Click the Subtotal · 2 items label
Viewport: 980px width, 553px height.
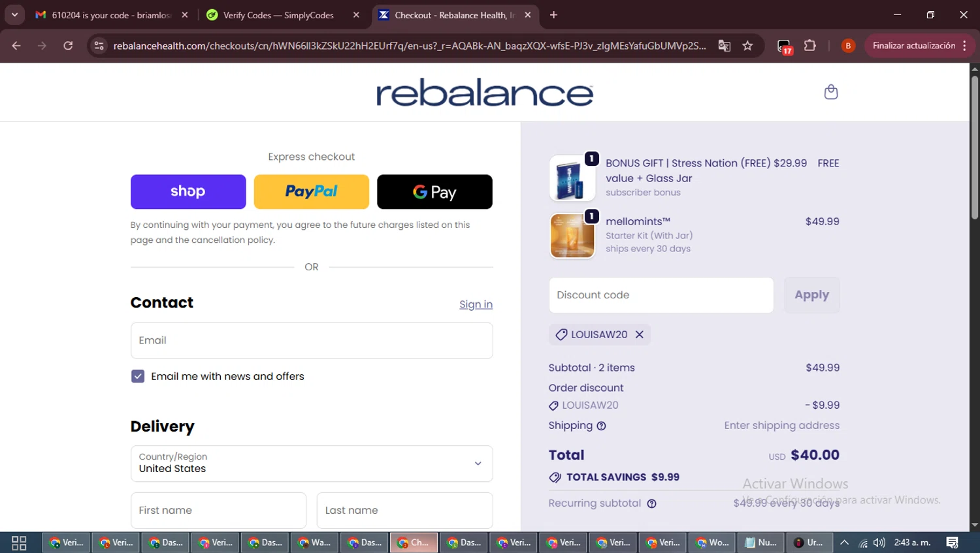point(592,368)
